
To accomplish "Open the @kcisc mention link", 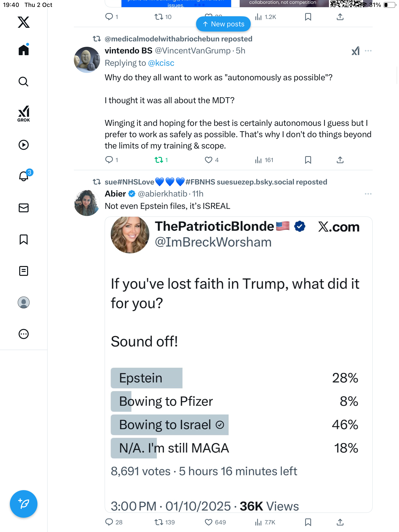I will (161, 63).
